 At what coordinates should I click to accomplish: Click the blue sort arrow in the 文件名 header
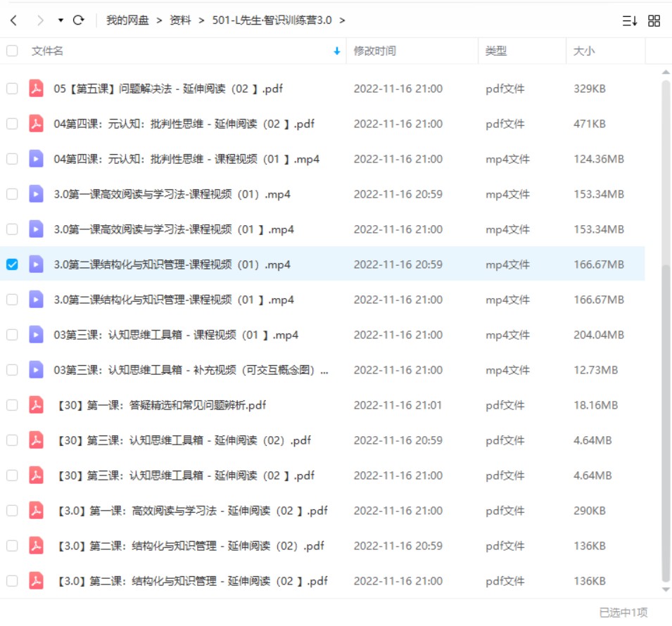(337, 51)
